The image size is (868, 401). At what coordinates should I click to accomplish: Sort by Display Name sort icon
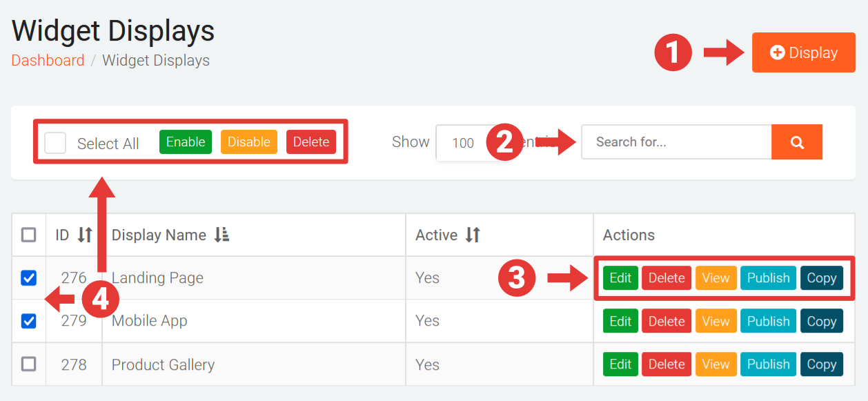point(221,235)
